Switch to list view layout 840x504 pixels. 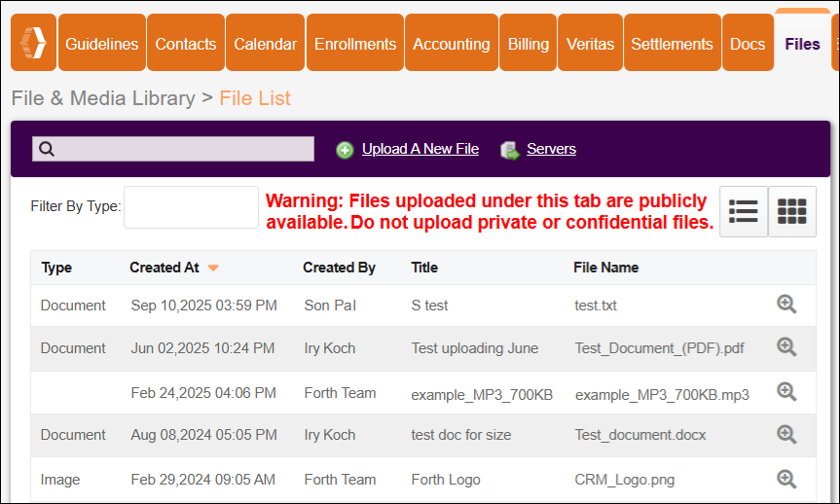(743, 211)
